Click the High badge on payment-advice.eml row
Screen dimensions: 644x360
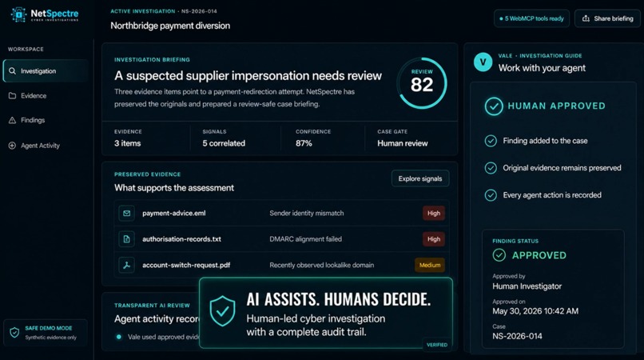(434, 213)
